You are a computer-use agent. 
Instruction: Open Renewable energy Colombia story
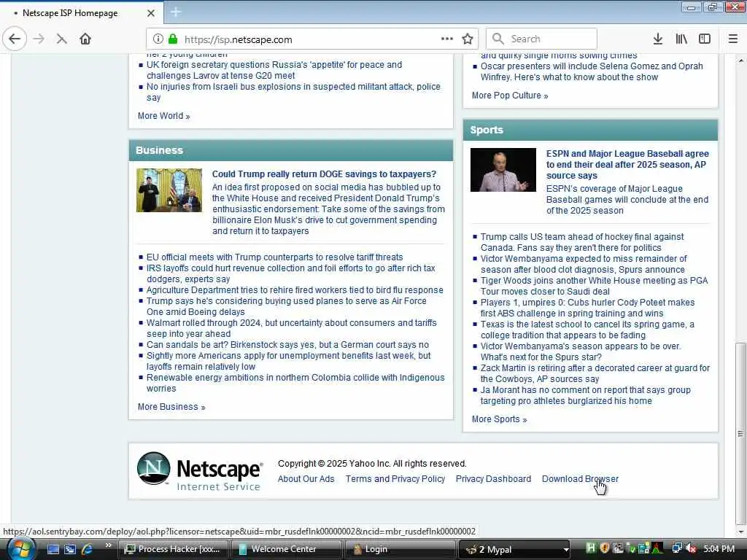click(295, 383)
